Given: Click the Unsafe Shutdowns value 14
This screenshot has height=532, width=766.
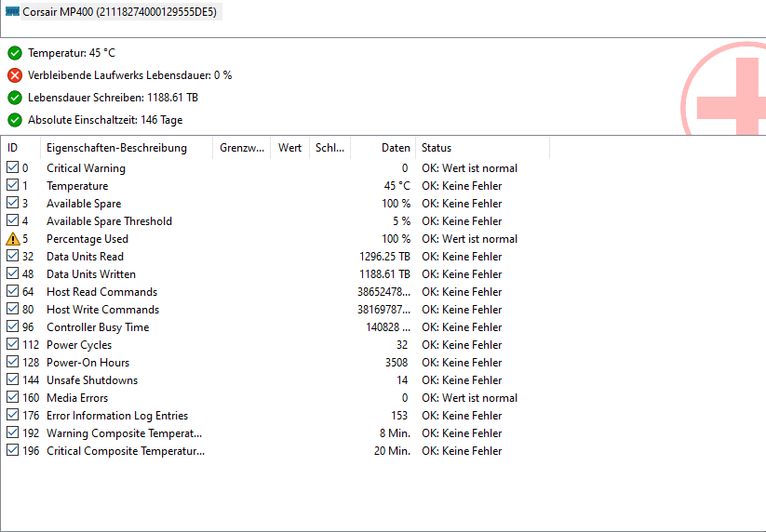Looking at the screenshot, I should coord(402,380).
